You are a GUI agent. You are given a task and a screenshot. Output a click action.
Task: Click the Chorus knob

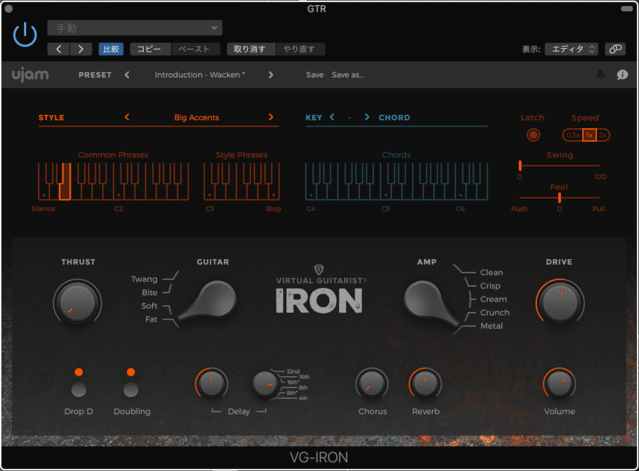point(372,383)
